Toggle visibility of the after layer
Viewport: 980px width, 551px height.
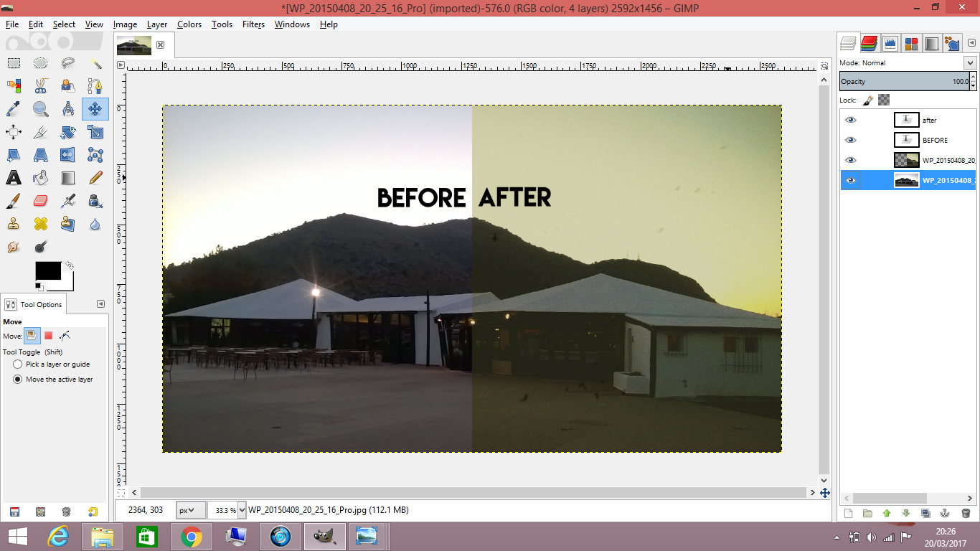[851, 120]
